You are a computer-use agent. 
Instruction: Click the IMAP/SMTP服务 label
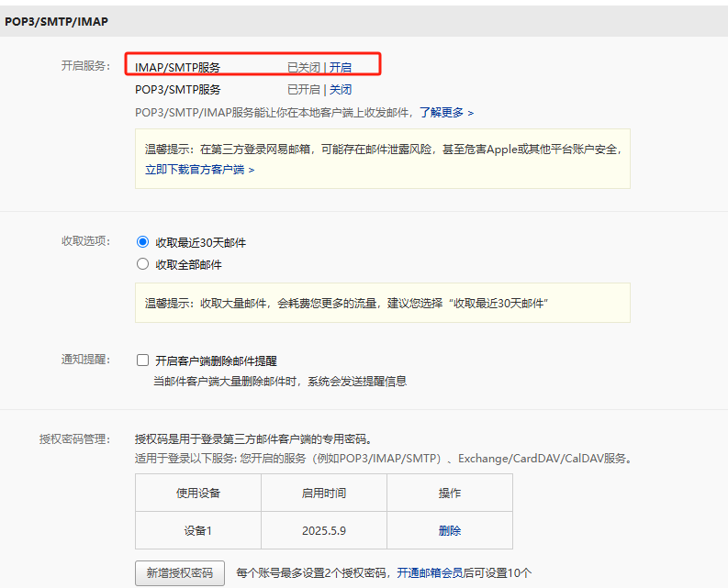tap(177, 68)
